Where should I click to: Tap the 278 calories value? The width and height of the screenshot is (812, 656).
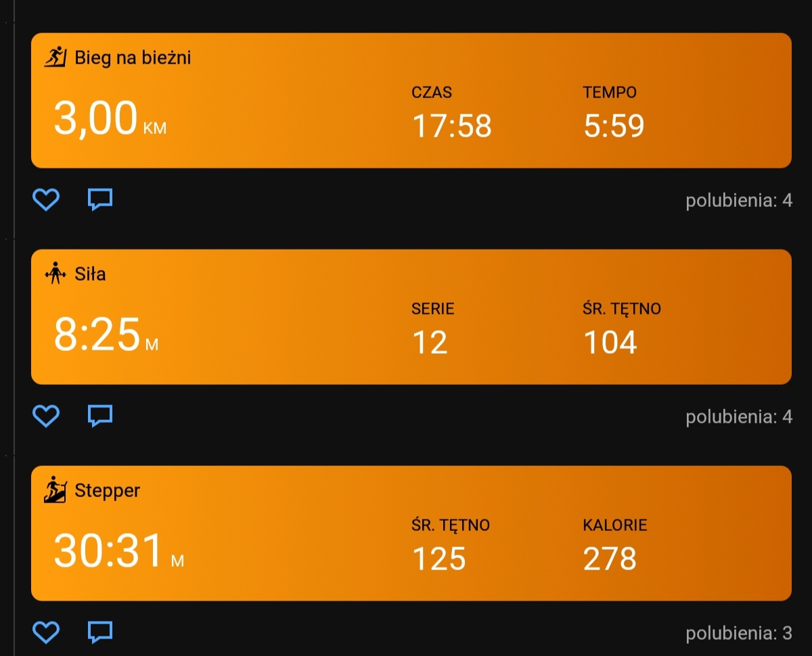coord(610,559)
